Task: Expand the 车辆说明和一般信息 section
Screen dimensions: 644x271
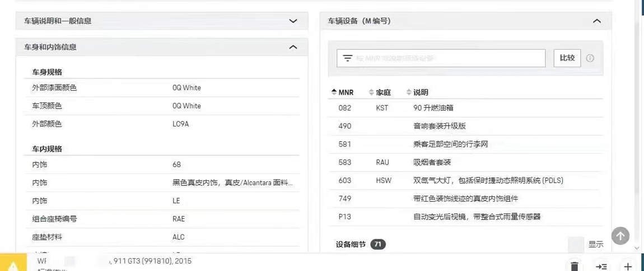Action: tap(293, 21)
